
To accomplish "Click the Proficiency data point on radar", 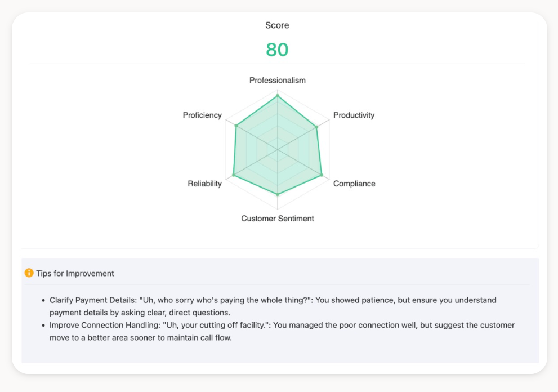I will [x=236, y=126].
